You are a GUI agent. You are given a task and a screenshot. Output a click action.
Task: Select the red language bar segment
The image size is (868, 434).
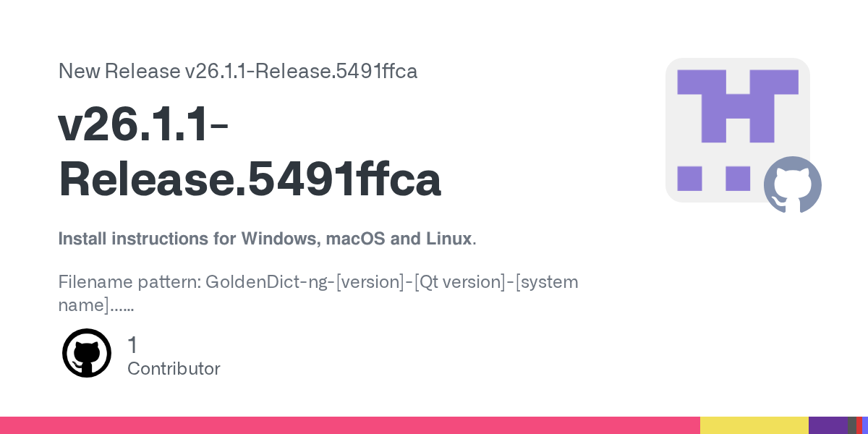click(859, 425)
